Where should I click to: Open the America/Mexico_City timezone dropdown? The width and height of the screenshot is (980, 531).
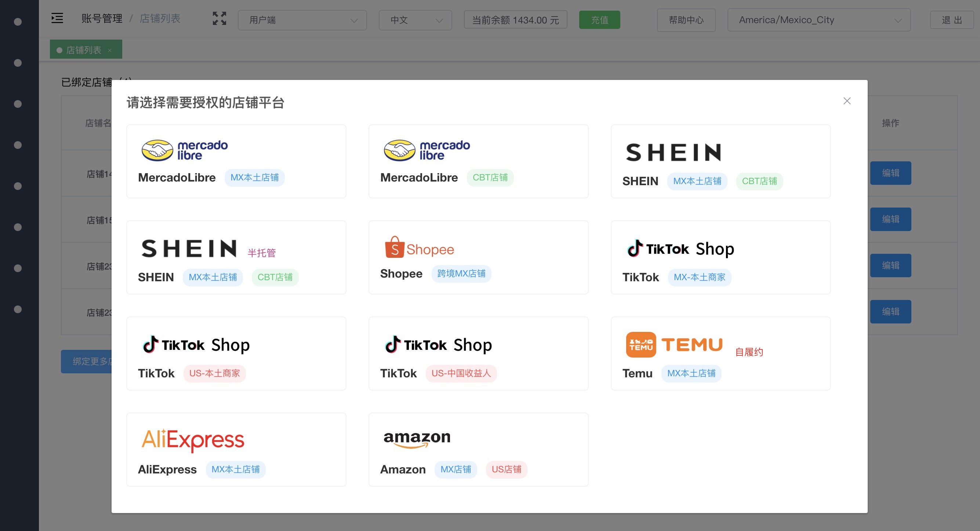click(x=819, y=20)
